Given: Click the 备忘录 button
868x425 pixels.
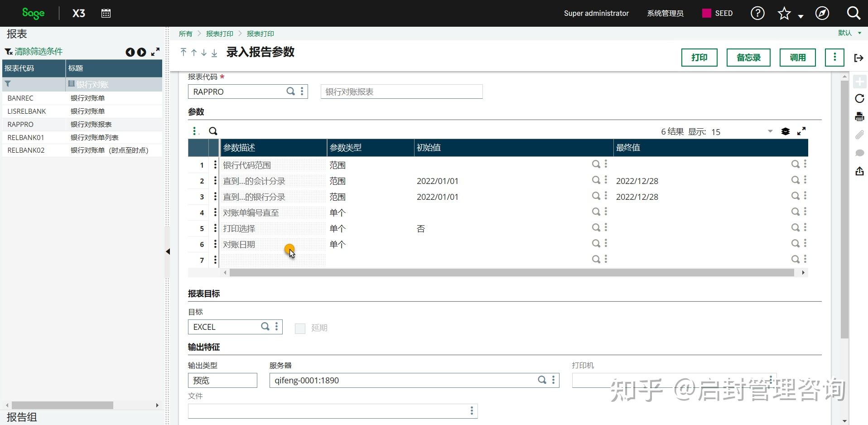Looking at the screenshot, I should coord(747,57).
